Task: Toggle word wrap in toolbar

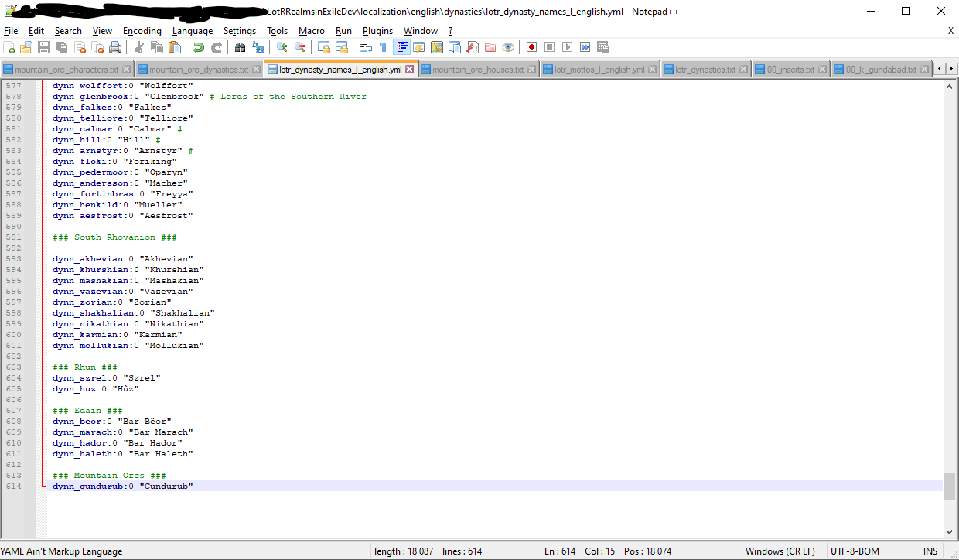Action: pos(366,47)
